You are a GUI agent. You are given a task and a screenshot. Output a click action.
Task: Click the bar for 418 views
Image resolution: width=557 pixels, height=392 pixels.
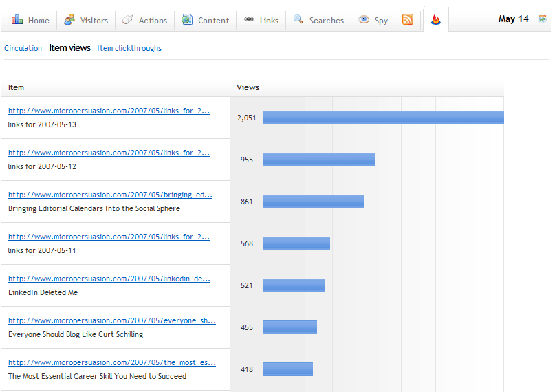[288, 369]
